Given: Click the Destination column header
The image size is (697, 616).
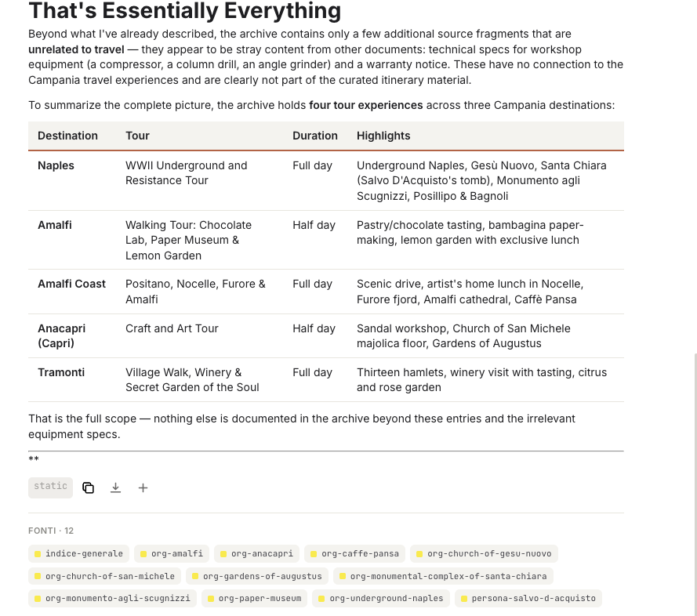Looking at the screenshot, I should [67, 136].
